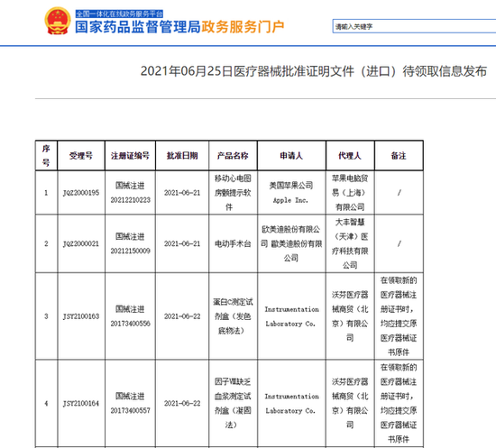Click registration number 20173400556 cell
The width and height of the screenshot is (496, 448).
click(x=130, y=316)
